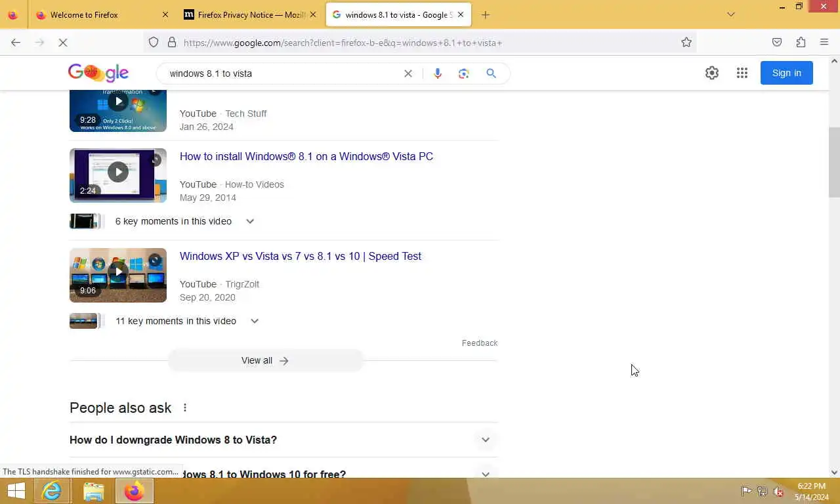840x504 pixels.
Task: Bookmark this page with the star
Action: click(x=686, y=43)
